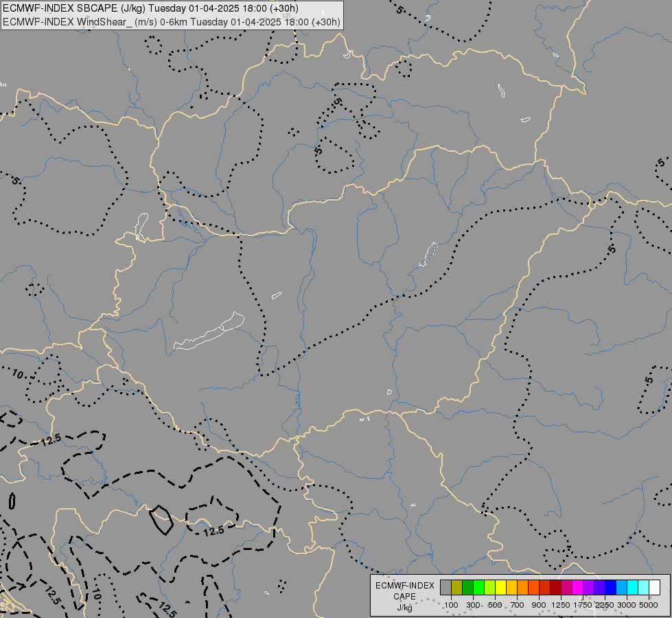This screenshot has width=672, height=618.
Task: Select the brick red swatch above 900
Action: click(545, 587)
